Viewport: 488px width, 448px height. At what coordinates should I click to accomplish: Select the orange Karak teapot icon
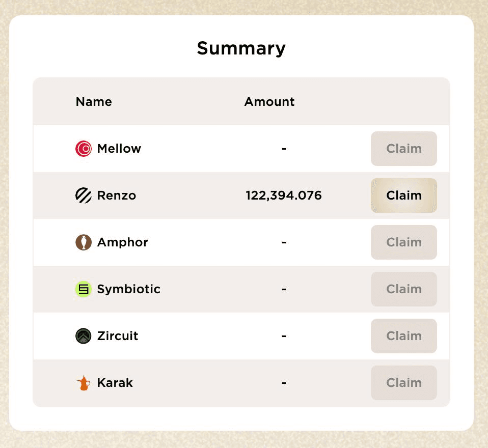pyautogui.click(x=83, y=383)
